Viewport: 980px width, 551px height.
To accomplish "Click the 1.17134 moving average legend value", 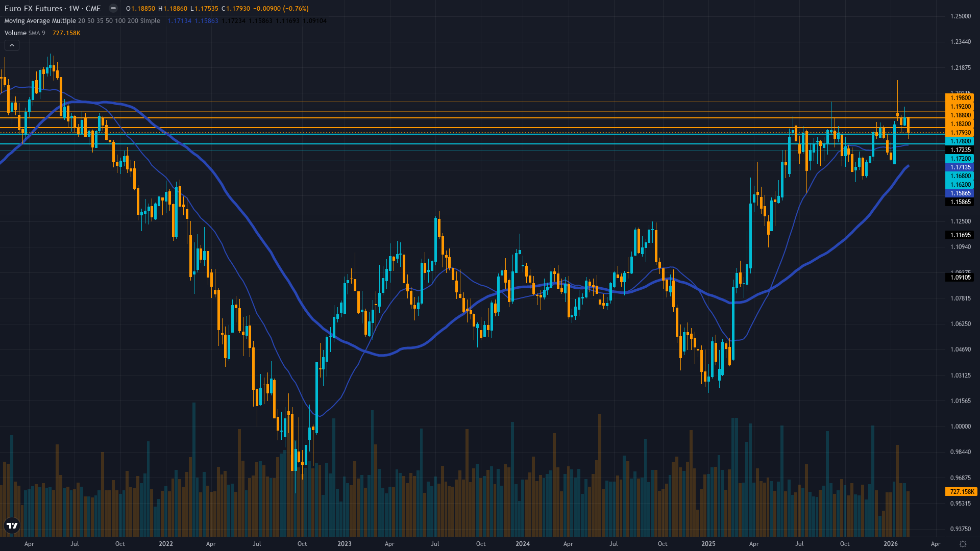I will (x=179, y=21).
